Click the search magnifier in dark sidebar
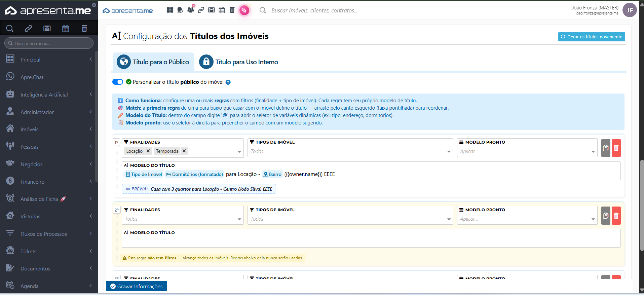 (10, 28)
